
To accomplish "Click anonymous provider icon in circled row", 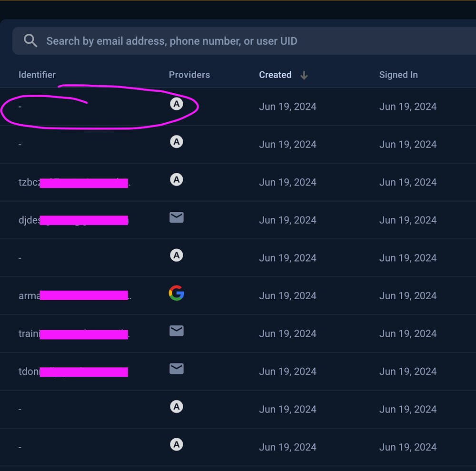I will pyautogui.click(x=177, y=104).
